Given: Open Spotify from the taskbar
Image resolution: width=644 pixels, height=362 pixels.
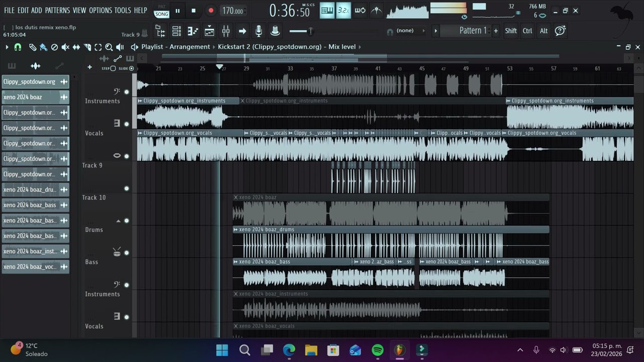Looking at the screenshot, I should pyautogui.click(x=377, y=350).
